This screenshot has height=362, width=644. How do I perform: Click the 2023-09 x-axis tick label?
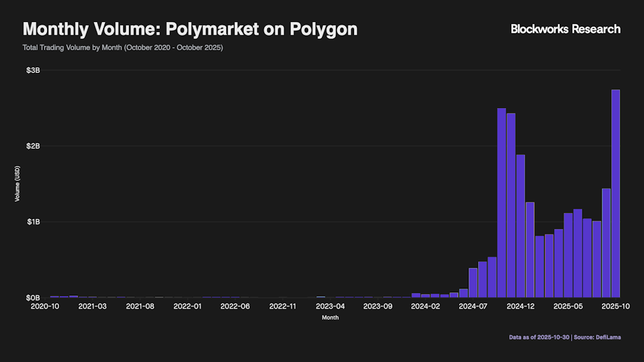[378, 307]
